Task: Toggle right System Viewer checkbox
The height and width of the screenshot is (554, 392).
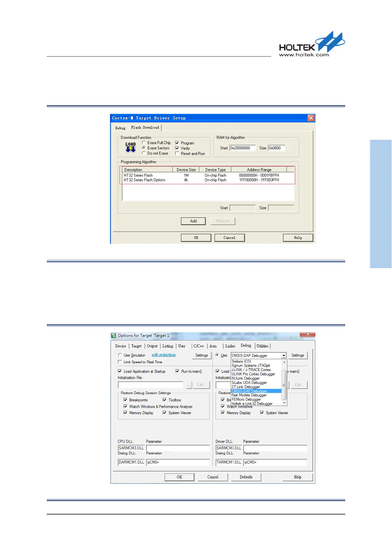Action: (x=262, y=413)
